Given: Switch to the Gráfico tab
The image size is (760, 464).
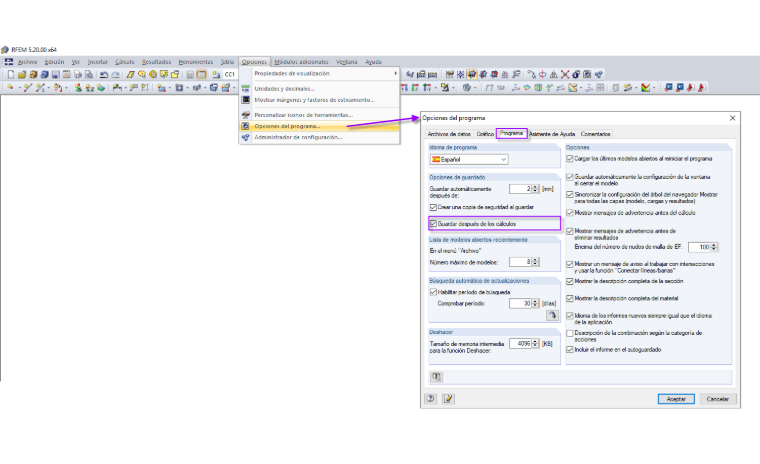Looking at the screenshot, I should click(x=485, y=134).
